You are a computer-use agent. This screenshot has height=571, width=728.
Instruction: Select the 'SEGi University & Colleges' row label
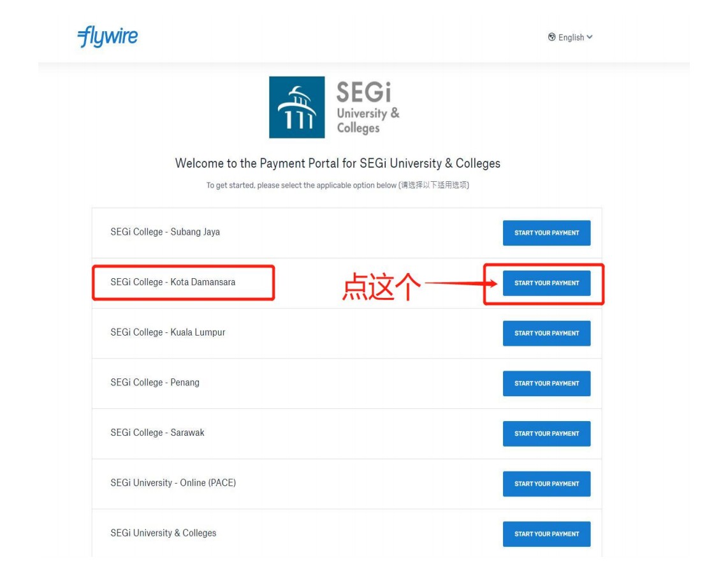pyautogui.click(x=163, y=533)
